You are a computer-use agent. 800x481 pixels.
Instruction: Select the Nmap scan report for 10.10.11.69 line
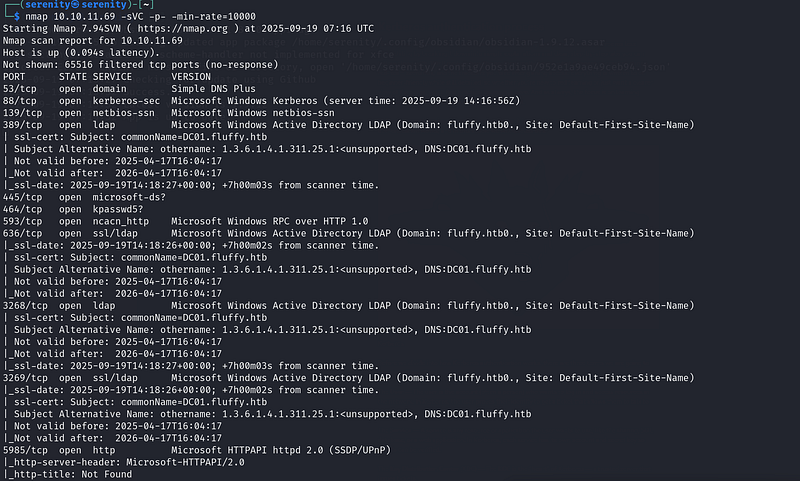coord(92,41)
